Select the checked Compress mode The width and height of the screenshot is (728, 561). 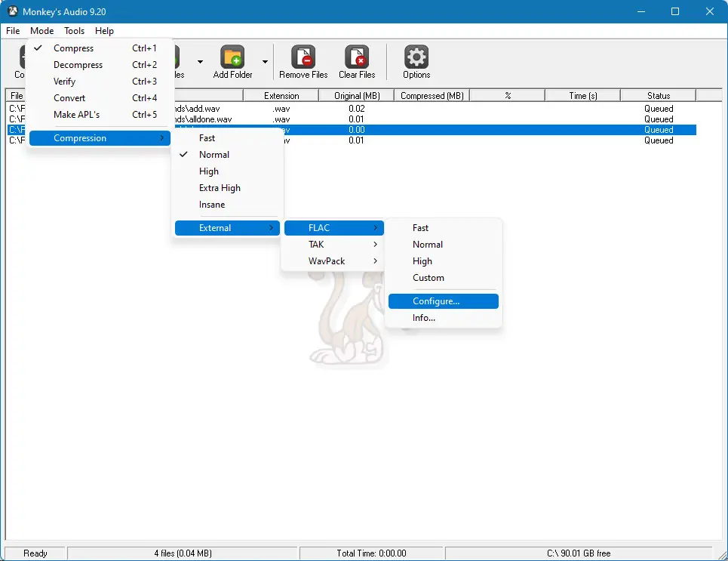tap(100, 48)
